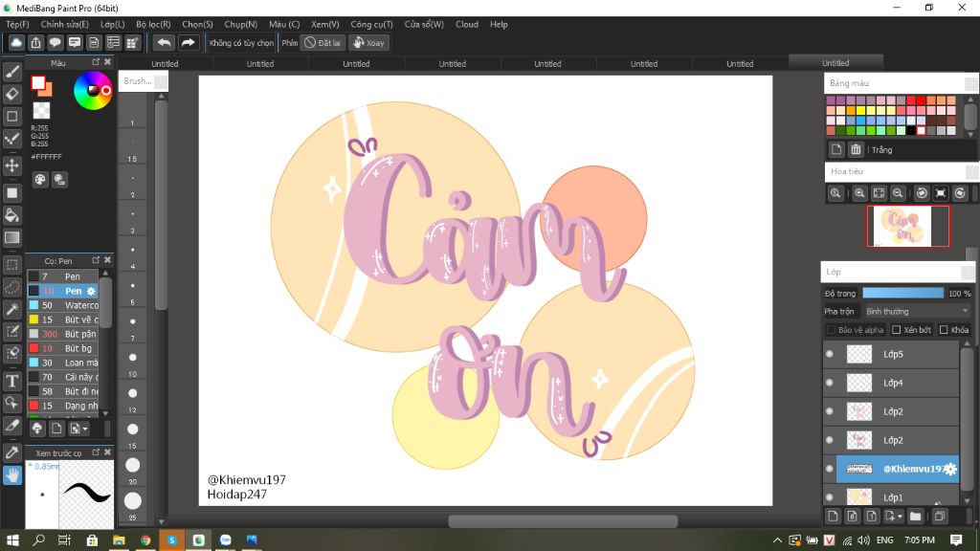Select the Eyedropper tool
The height and width of the screenshot is (551, 980).
11,452
